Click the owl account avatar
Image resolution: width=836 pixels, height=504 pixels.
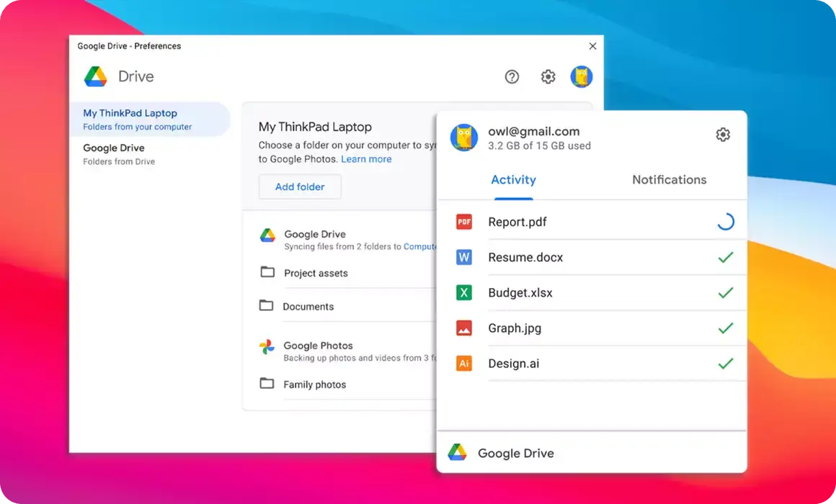coord(464,138)
